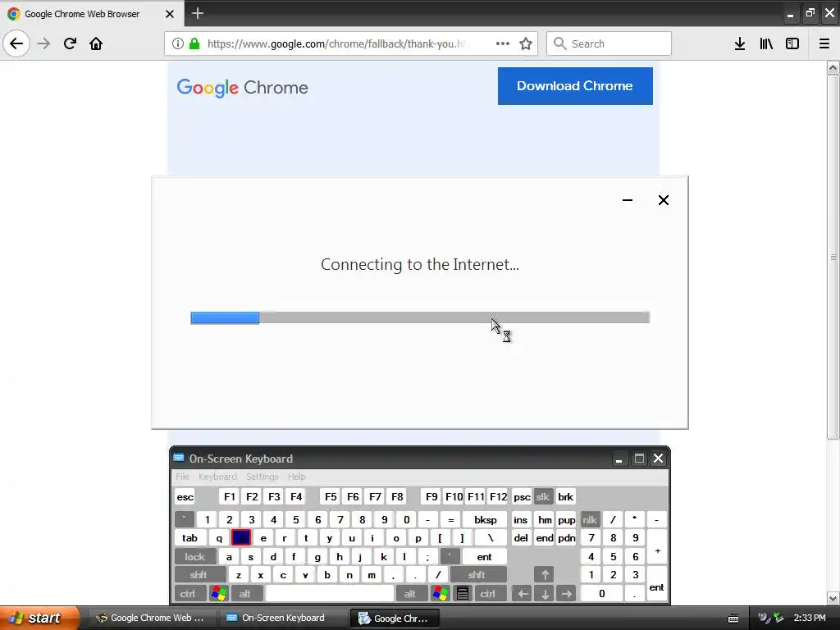
Task: Click the green secure padlock icon
Action: 194,43
